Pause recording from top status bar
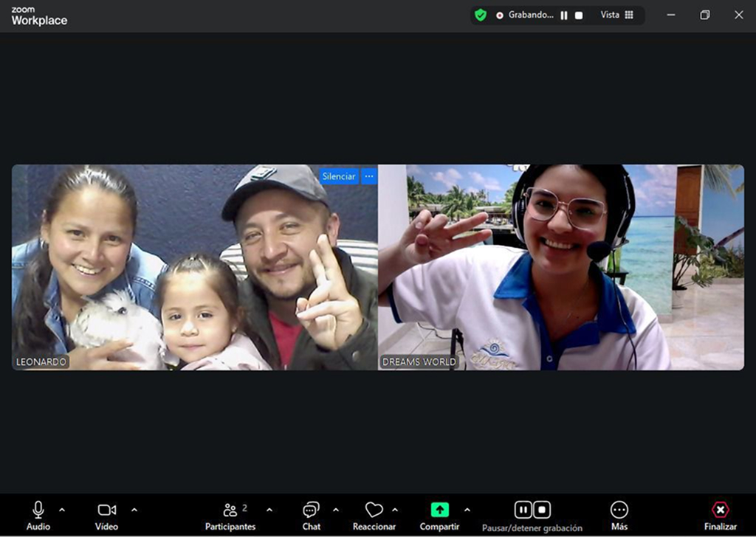 pos(564,15)
